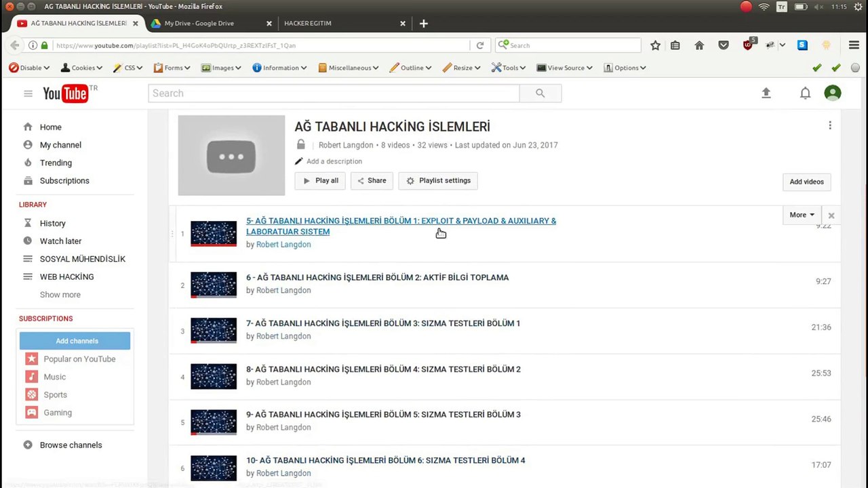Expand the Forms developer menu

coord(172,68)
